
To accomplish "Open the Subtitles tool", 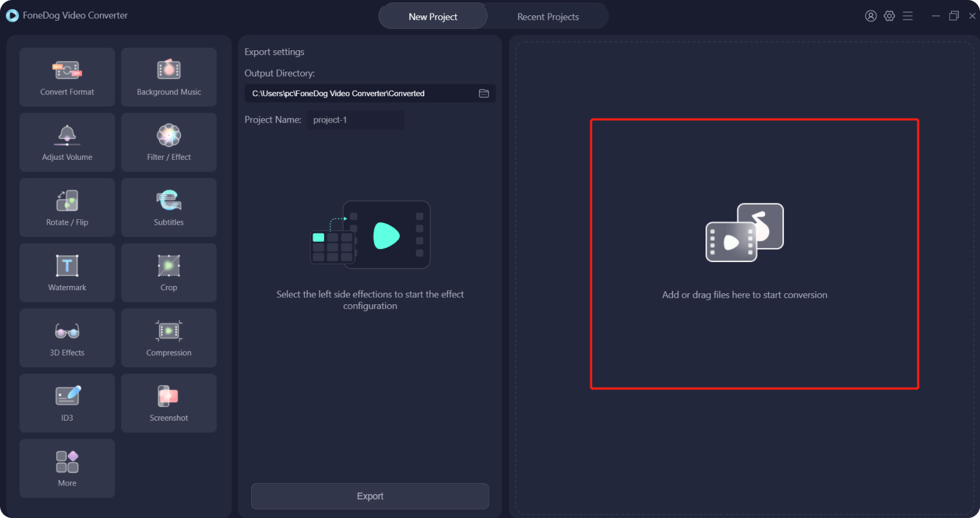I will pyautogui.click(x=168, y=208).
